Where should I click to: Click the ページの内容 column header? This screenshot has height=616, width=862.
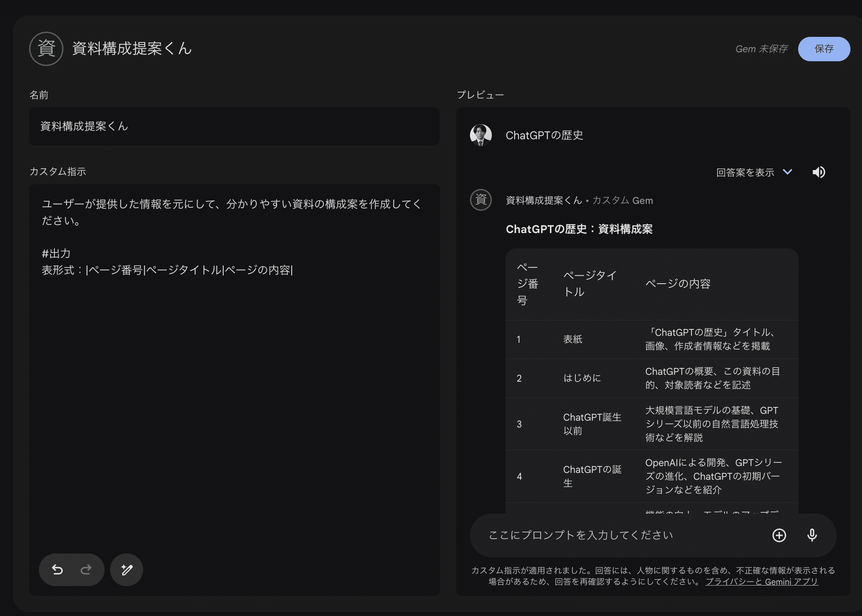point(678,284)
